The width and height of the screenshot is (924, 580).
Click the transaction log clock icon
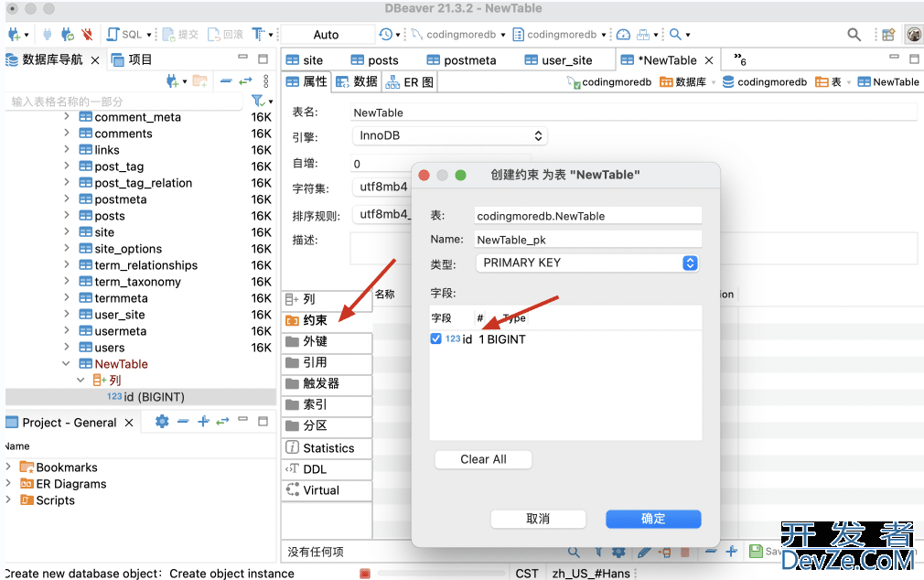click(385, 34)
